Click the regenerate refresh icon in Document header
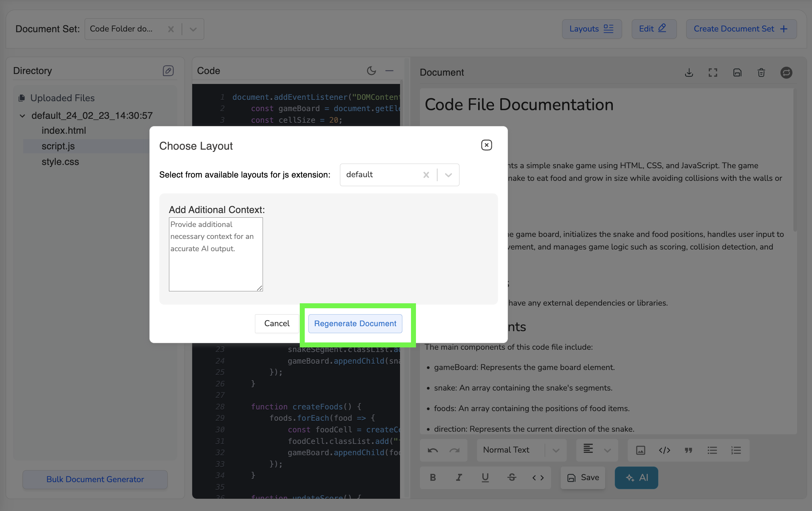This screenshot has width=812, height=511. (x=786, y=72)
